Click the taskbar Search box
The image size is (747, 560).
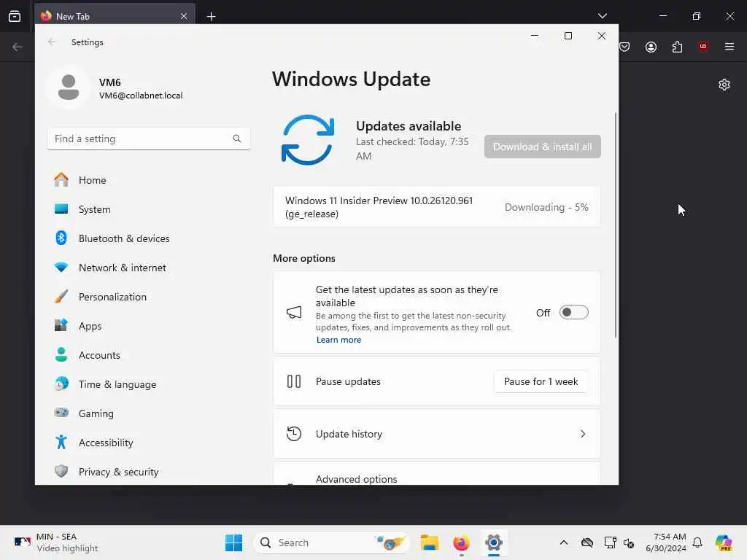coord(332,542)
